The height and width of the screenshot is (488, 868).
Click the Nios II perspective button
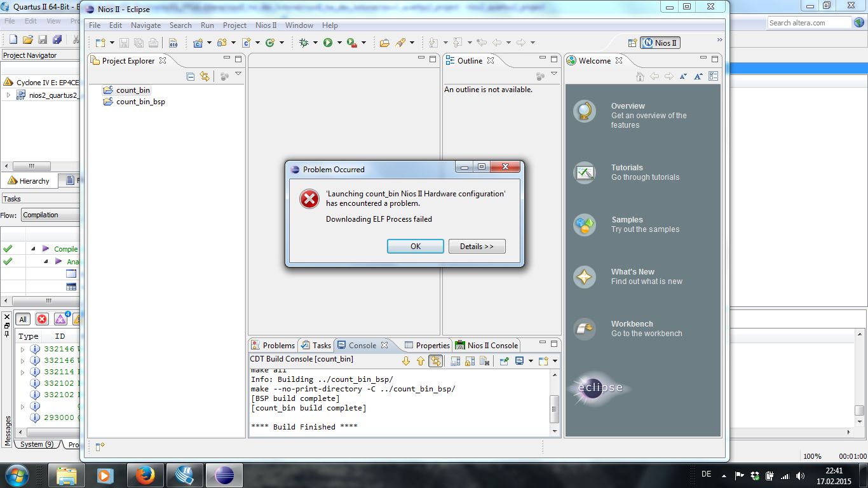pos(660,43)
